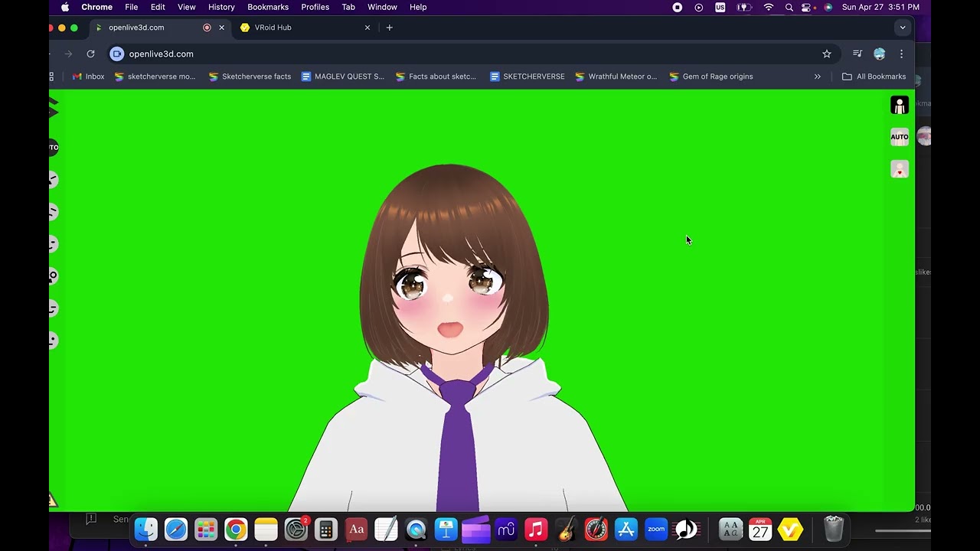Open the 'Wrathful Meteor o...' bookmark
The width and height of the screenshot is (980, 551).
[x=616, y=77]
